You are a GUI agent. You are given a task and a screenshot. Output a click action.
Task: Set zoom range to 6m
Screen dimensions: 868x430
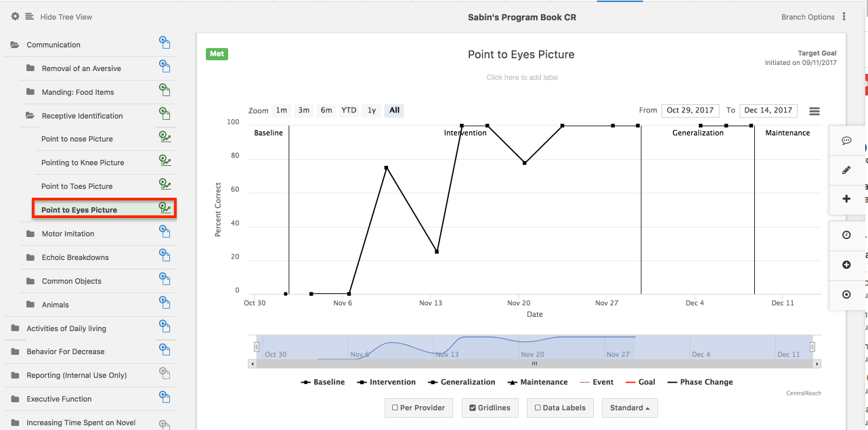pyautogui.click(x=326, y=110)
